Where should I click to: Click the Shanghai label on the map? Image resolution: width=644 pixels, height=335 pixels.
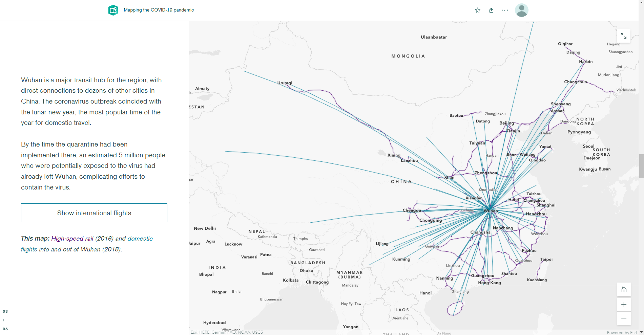(546, 205)
